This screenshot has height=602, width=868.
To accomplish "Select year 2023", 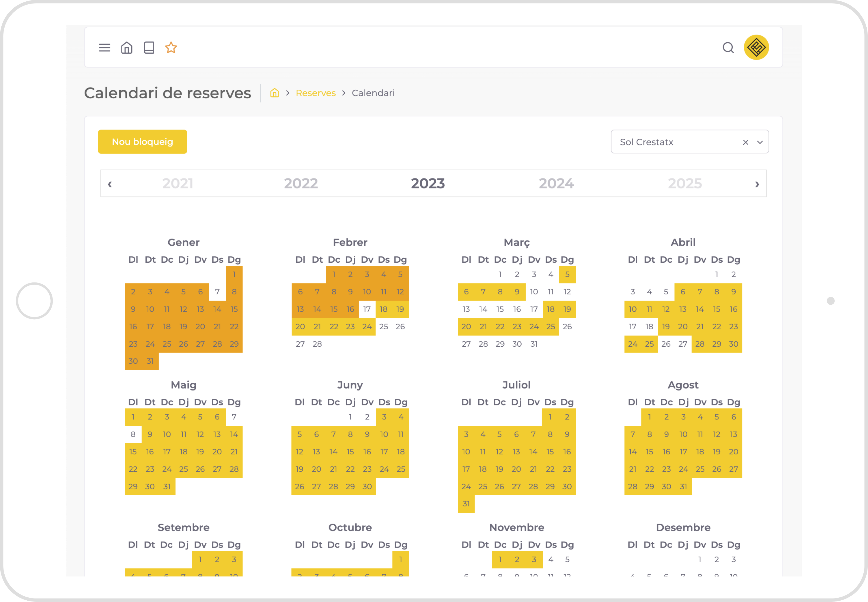I will (428, 184).
